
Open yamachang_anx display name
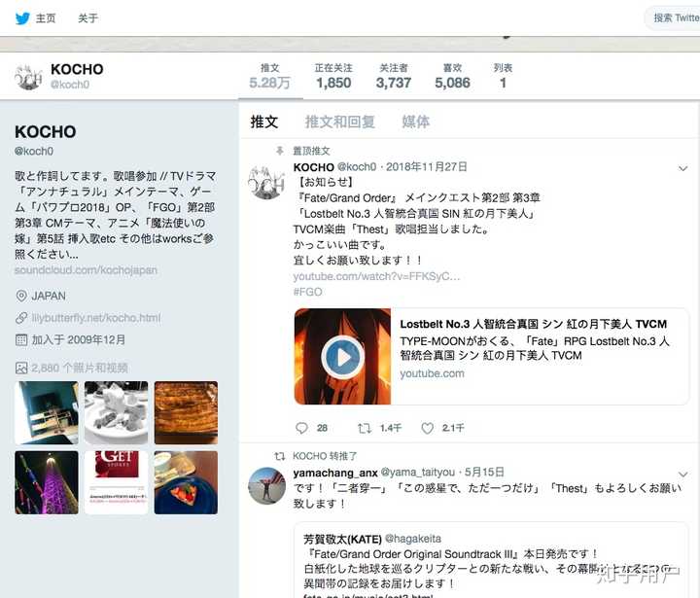click(x=335, y=473)
